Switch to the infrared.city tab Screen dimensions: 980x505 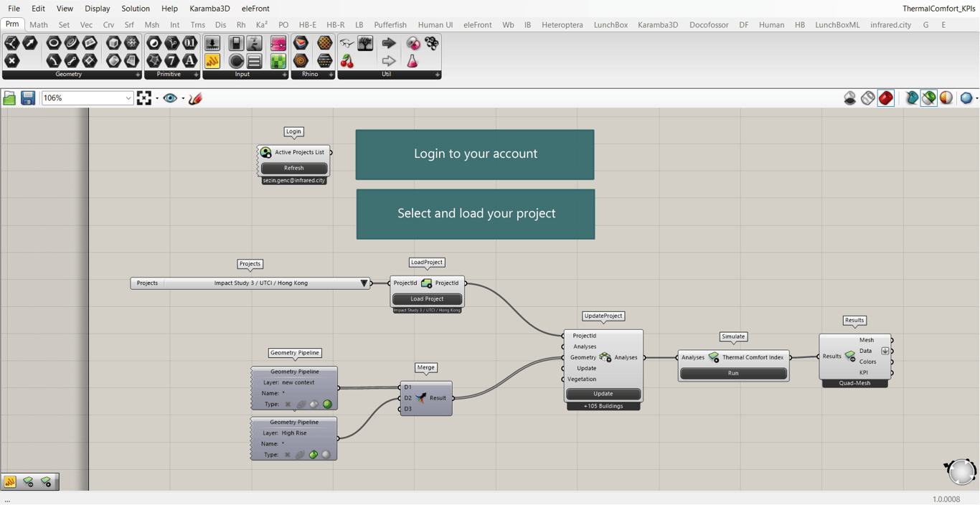[x=890, y=24]
